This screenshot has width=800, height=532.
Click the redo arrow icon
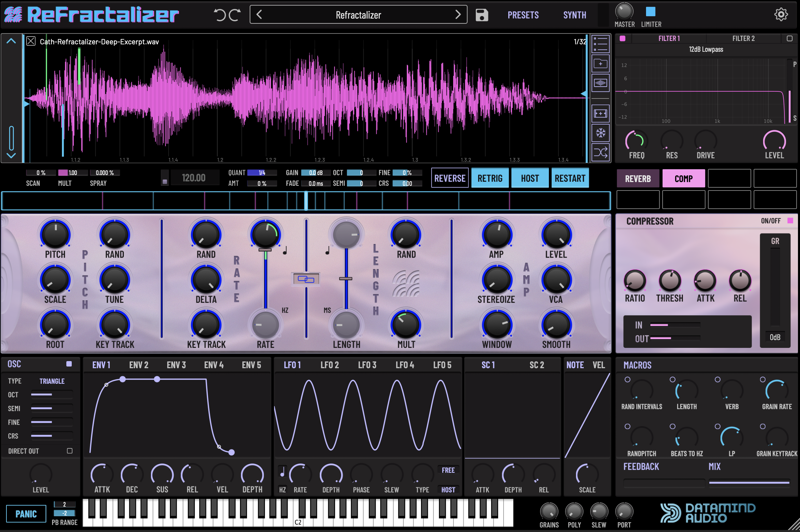click(235, 15)
